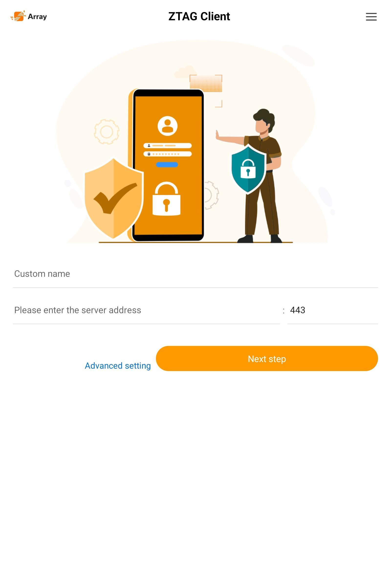
Task: Open the Advanced setting link
Action: tap(118, 366)
